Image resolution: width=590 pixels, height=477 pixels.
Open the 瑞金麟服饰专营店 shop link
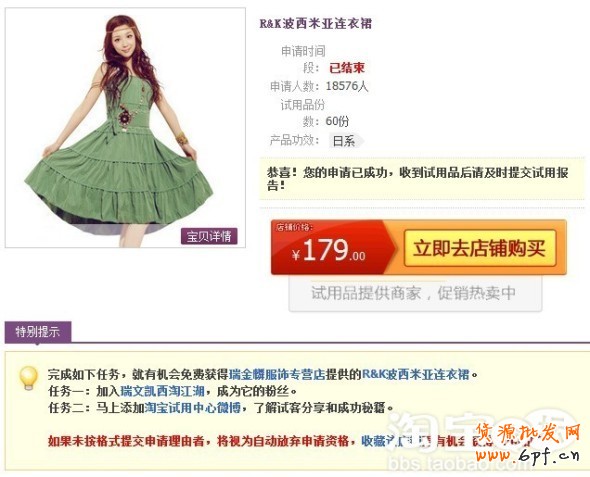click(277, 374)
